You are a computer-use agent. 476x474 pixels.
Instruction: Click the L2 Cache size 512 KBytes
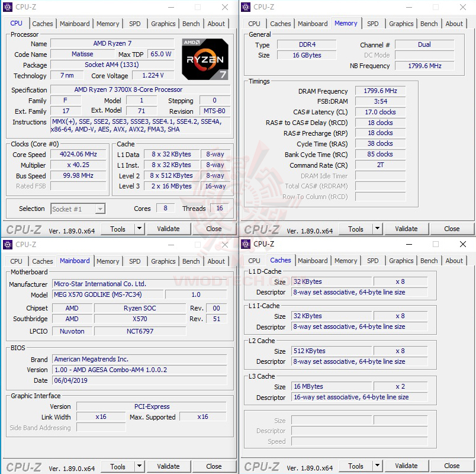(332, 351)
